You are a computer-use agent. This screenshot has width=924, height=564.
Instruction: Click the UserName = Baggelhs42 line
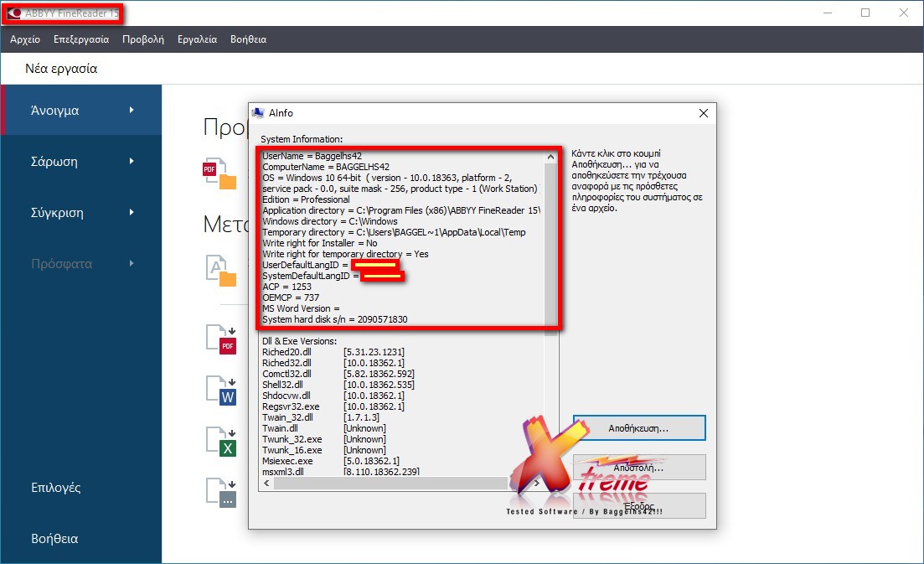click(312, 156)
